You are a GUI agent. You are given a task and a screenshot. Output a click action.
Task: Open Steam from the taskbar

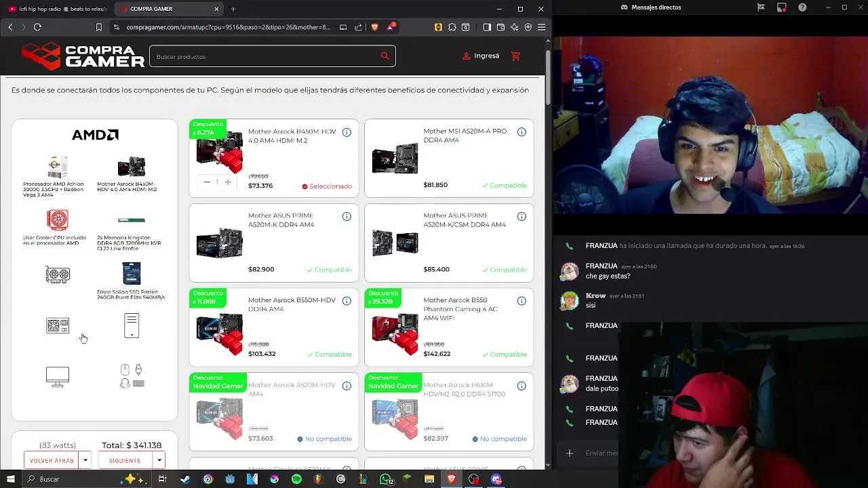point(185,479)
